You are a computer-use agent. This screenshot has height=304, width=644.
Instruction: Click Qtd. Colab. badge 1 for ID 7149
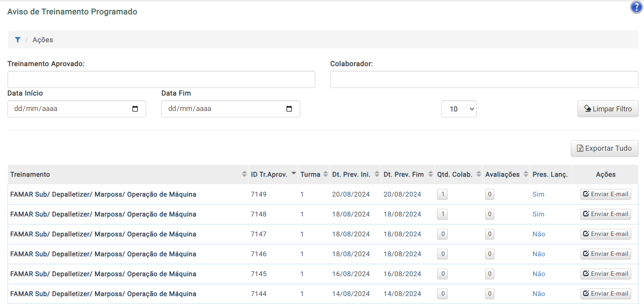(443, 194)
